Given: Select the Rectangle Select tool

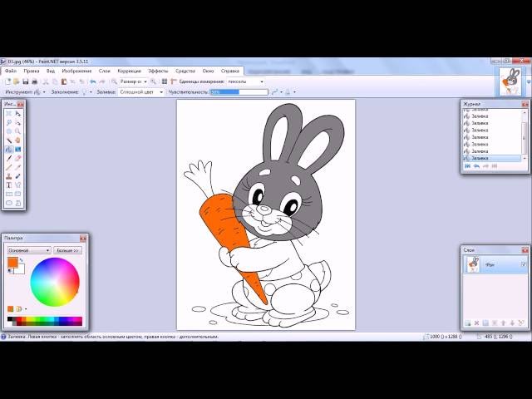Looking at the screenshot, I should [9, 114].
